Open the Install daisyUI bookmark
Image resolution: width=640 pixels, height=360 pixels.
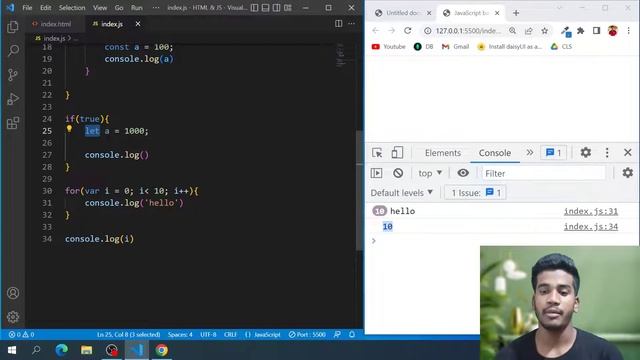(510, 47)
